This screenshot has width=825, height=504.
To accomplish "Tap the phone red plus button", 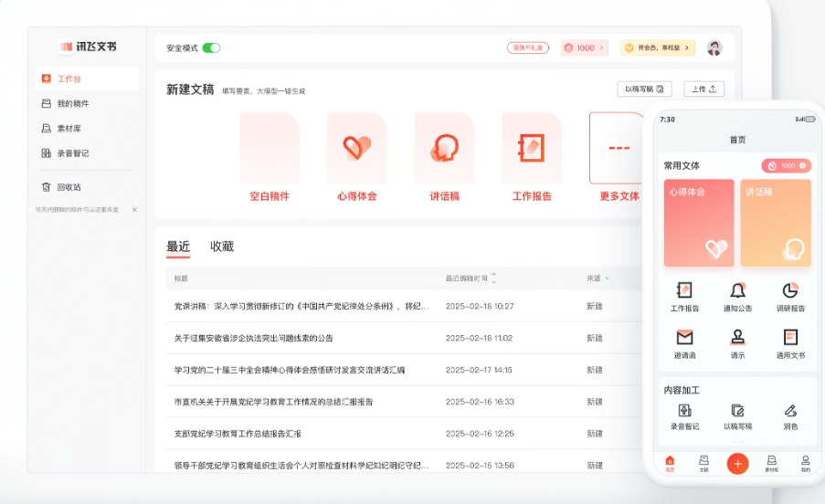I will [737, 464].
